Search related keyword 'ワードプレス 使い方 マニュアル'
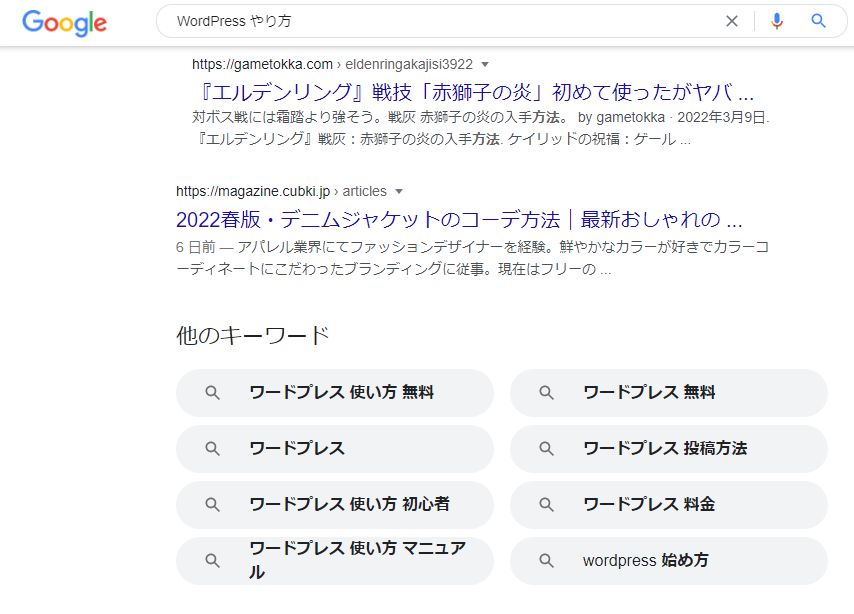854x614 pixels. click(x=334, y=561)
